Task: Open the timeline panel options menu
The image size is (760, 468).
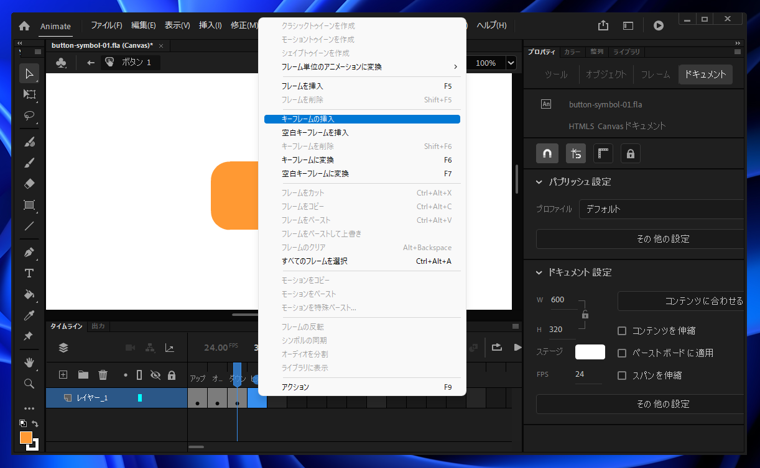Action: click(515, 326)
